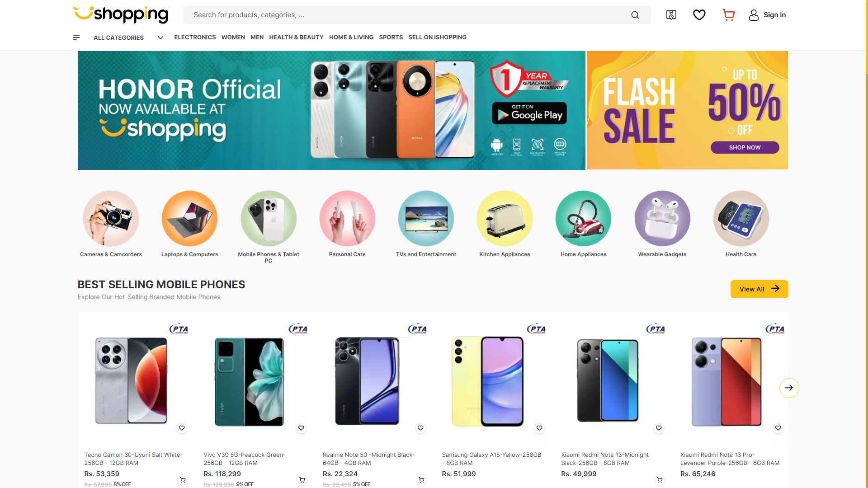The image size is (868, 488).
Task: Expand the All Categories dropdown
Action: tap(160, 38)
